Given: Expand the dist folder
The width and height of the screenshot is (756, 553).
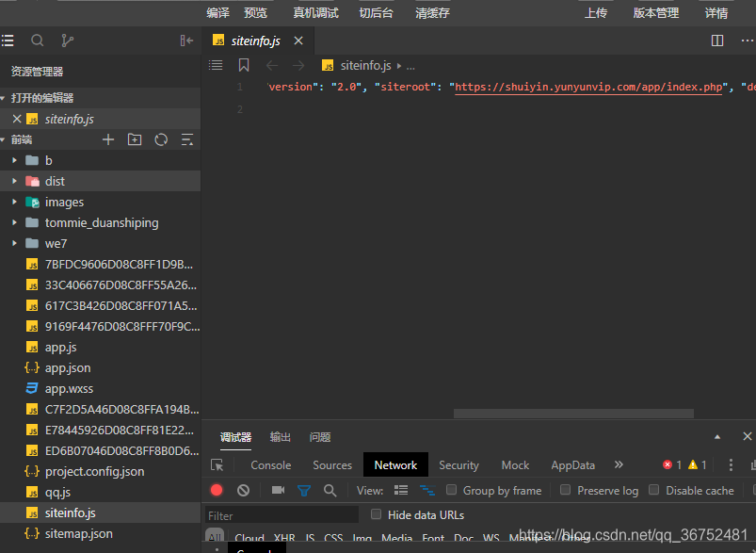Looking at the screenshot, I should coord(14,181).
